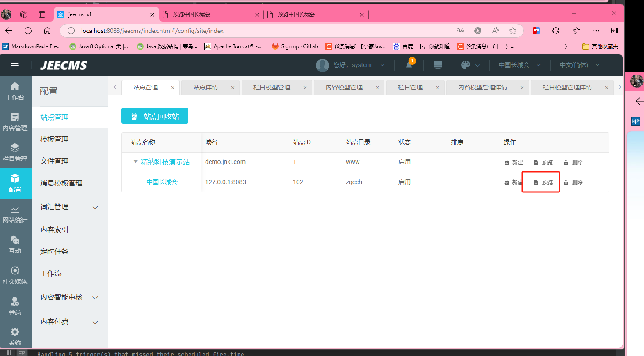Click the monitor display icon in header

tap(438, 65)
